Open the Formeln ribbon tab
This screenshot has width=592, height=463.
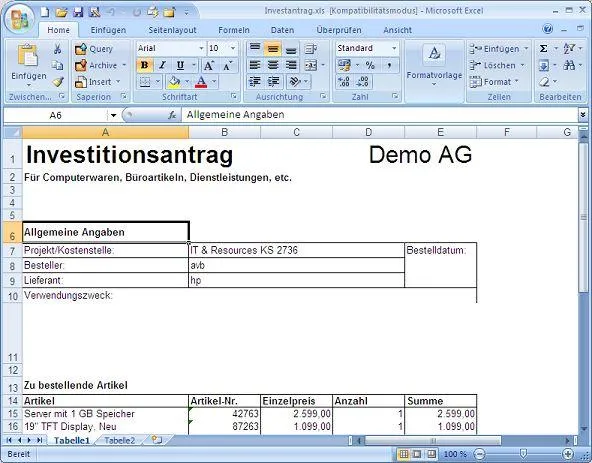234,30
